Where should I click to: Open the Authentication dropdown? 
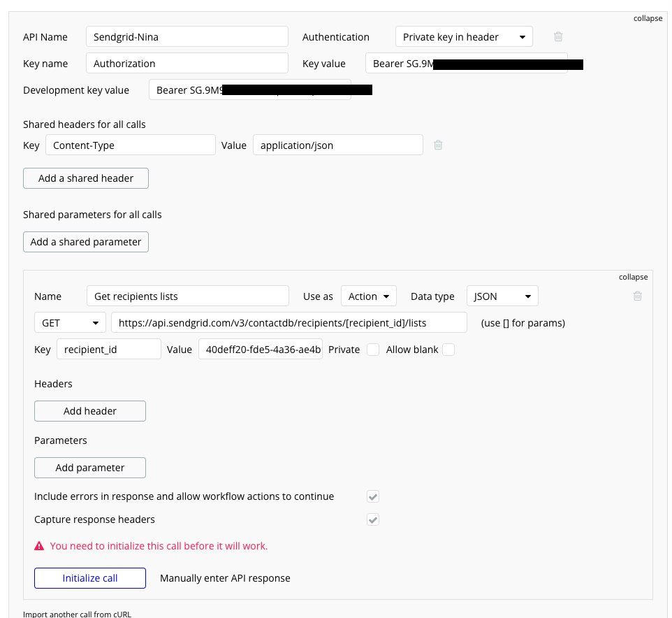tap(464, 37)
